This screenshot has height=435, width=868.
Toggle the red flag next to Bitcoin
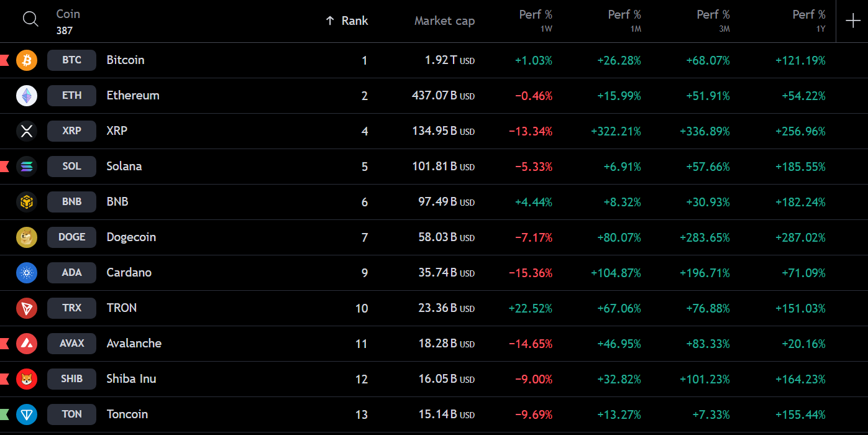pos(4,60)
